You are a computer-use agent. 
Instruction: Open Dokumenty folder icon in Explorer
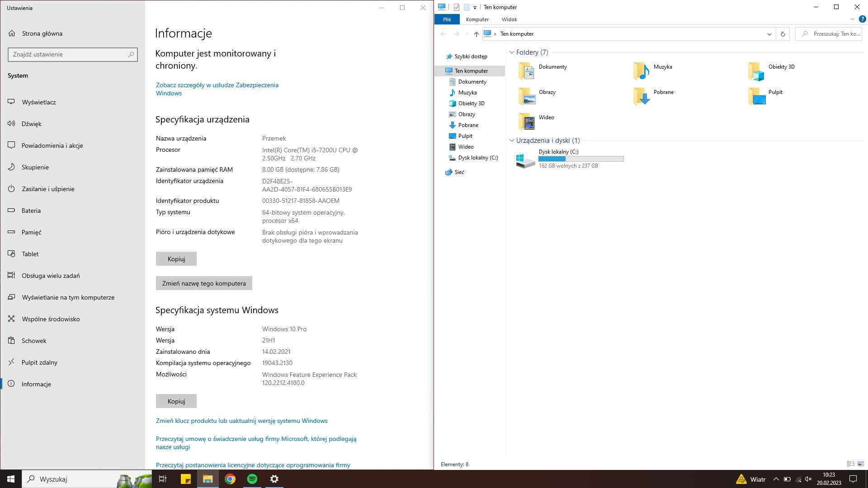tap(527, 71)
